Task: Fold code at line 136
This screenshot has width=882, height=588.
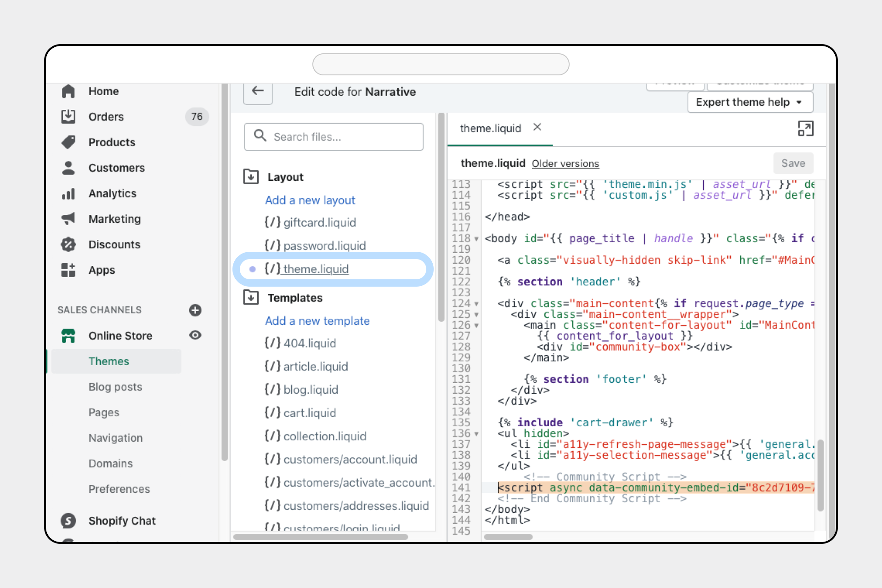Action: (x=476, y=434)
